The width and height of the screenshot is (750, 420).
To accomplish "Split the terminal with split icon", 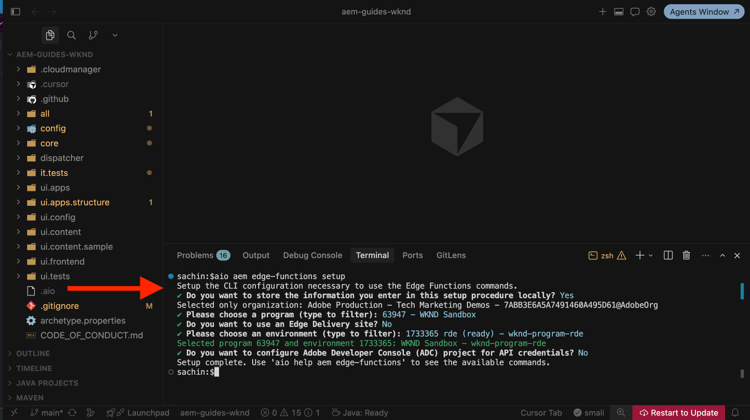I will (x=668, y=255).
